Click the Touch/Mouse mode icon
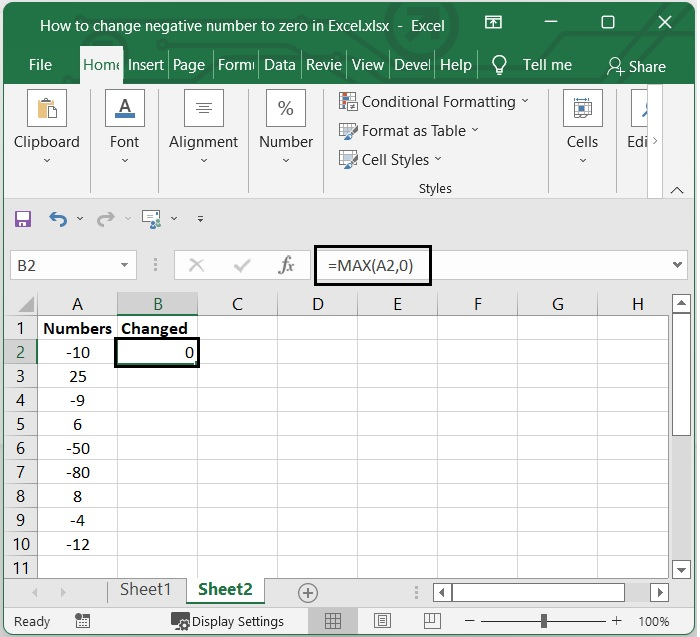 (x=151, y=219)
